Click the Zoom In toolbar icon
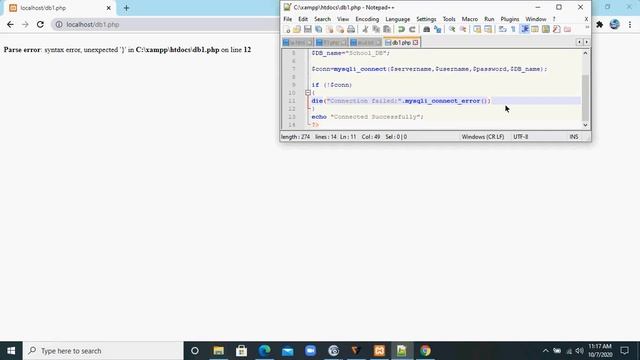The height and width of the screenshot is (360, 640). pos(452,29)
